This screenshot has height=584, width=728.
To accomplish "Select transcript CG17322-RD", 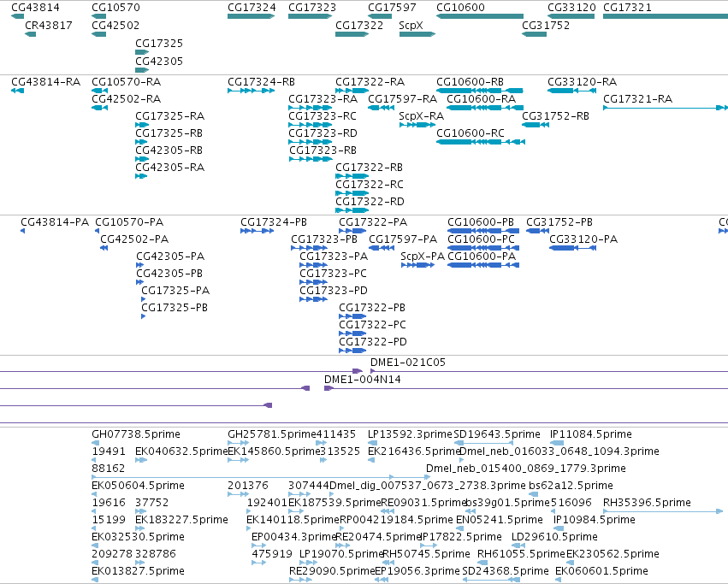I will pos(370,202).
